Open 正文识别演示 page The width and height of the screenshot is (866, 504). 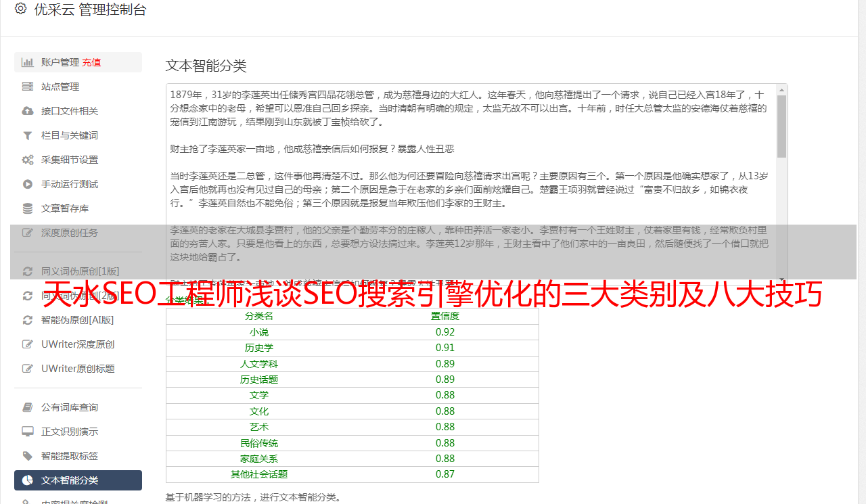tap(78, 432)
